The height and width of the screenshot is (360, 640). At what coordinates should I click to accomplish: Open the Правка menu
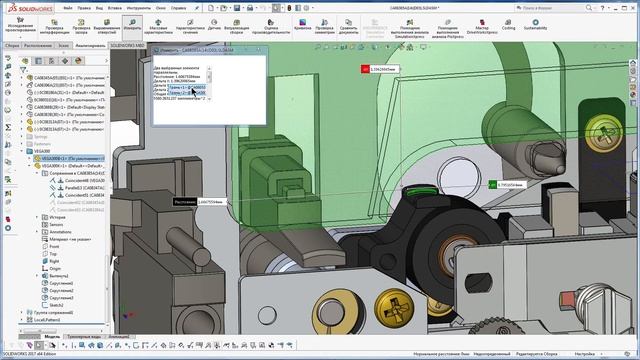click(84, 8)
